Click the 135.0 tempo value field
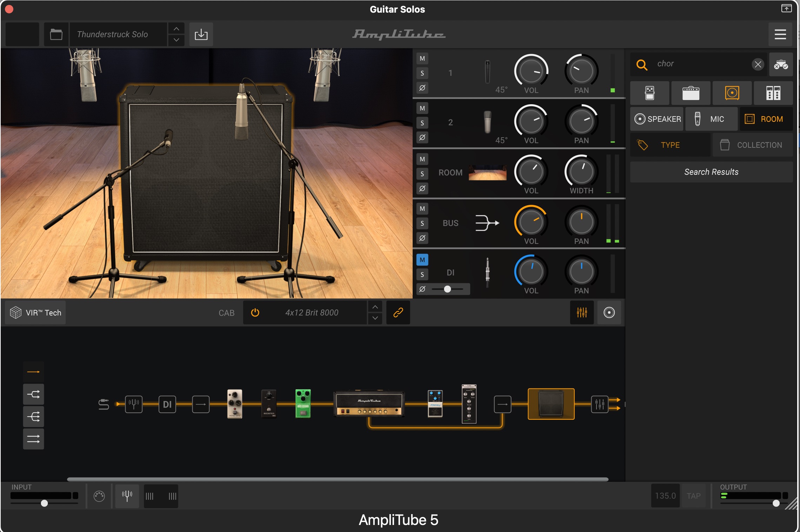The image size is (800, 532). click(666, 496)
